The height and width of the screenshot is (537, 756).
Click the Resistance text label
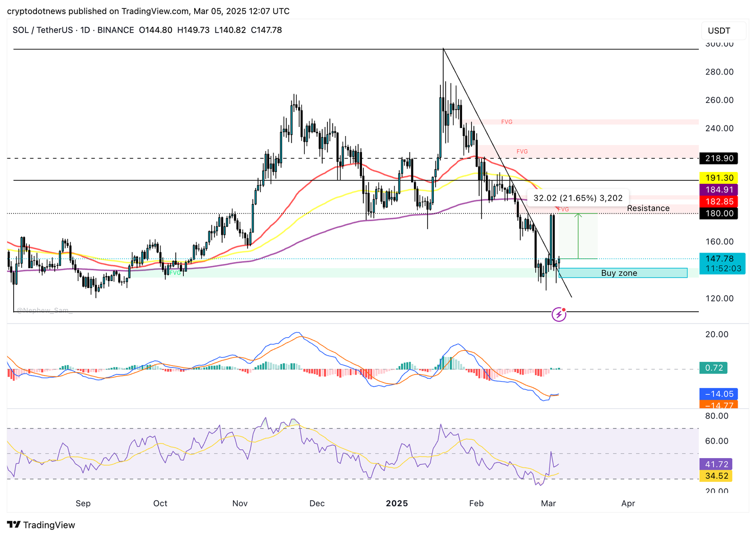(648, 208)
